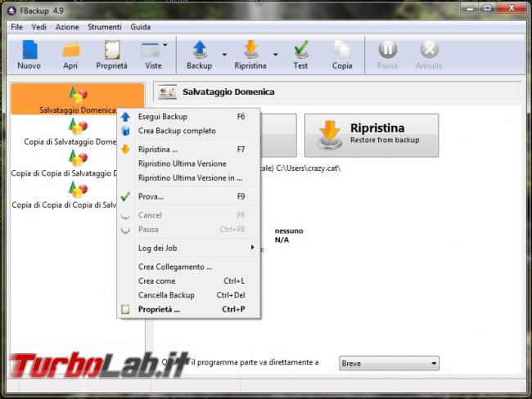Choose Crea Collegamento ... menu entry
The height and width of the screenshot is (399, 532).
tap(188, 267)
